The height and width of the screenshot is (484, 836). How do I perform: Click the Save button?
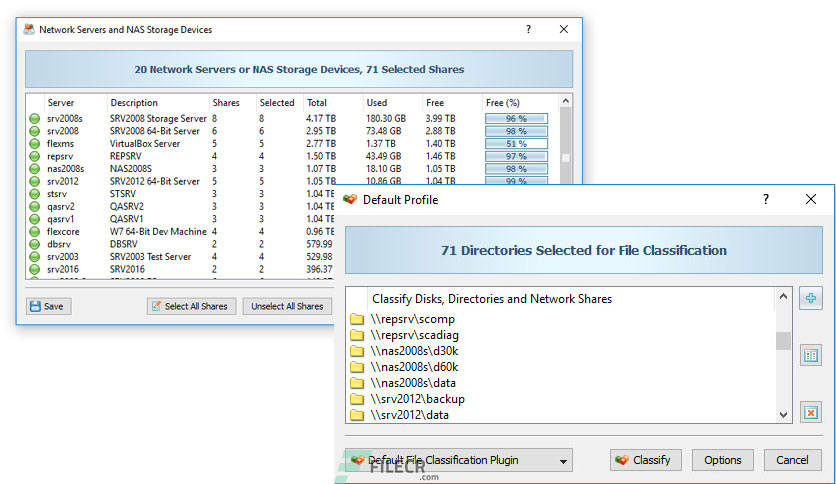[48, 306]
